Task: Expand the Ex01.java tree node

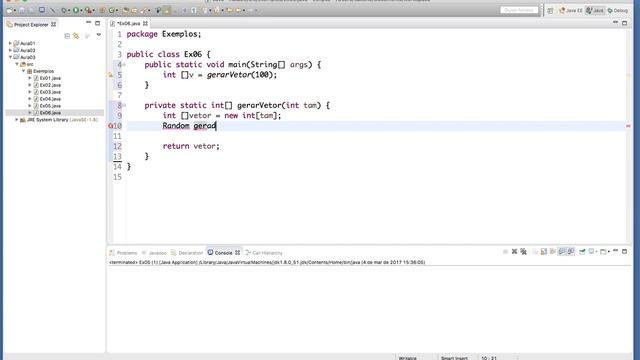Action: [x=30, y=78]
